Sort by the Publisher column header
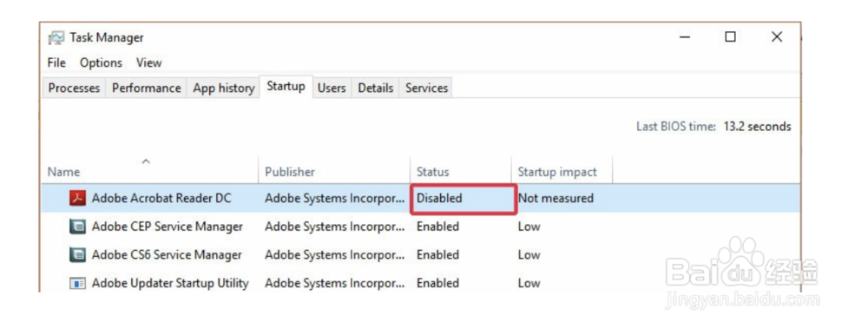868x329 pixels. coord(334,171)
